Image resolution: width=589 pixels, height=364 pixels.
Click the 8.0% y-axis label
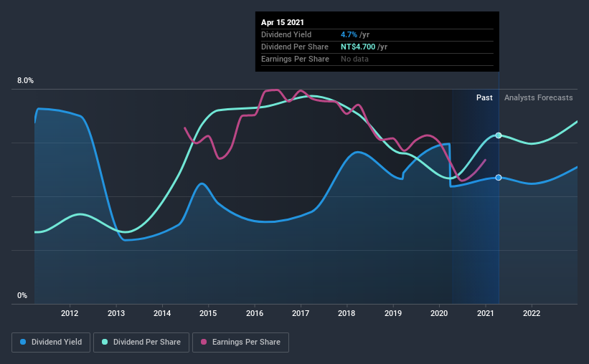pyautogui.click(x=25, y=81)
